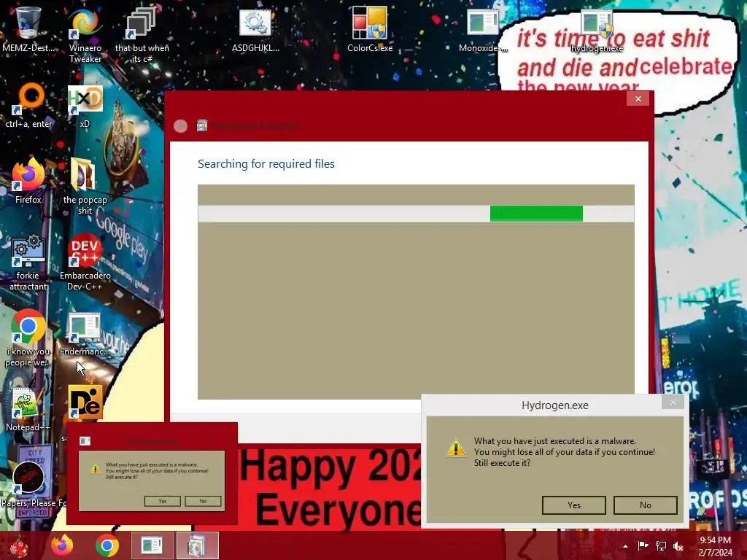The height and width of the screenshot is (560, 747).
Task: Launch Notepad++ desktop shortcut
Action: 28,410
